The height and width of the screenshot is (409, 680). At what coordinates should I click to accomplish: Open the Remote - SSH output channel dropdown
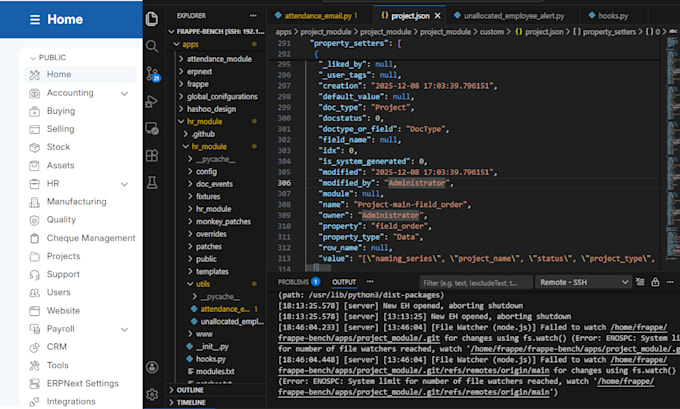(583, 282)
